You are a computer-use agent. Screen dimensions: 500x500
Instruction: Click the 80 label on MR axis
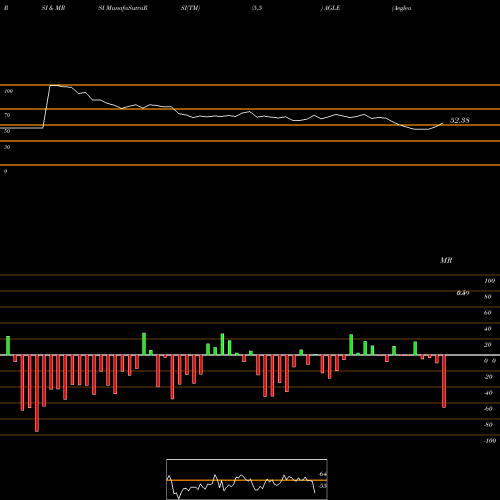488,297
